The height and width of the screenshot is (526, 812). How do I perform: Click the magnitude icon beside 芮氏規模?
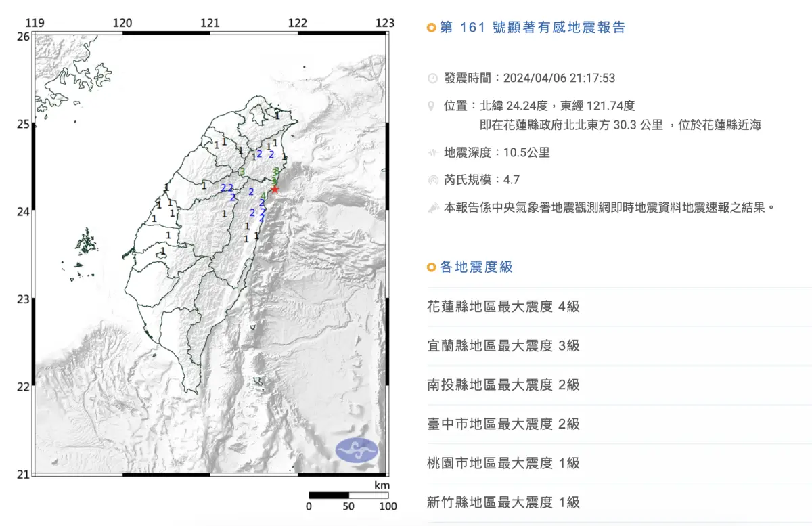(x=432, y=180)
